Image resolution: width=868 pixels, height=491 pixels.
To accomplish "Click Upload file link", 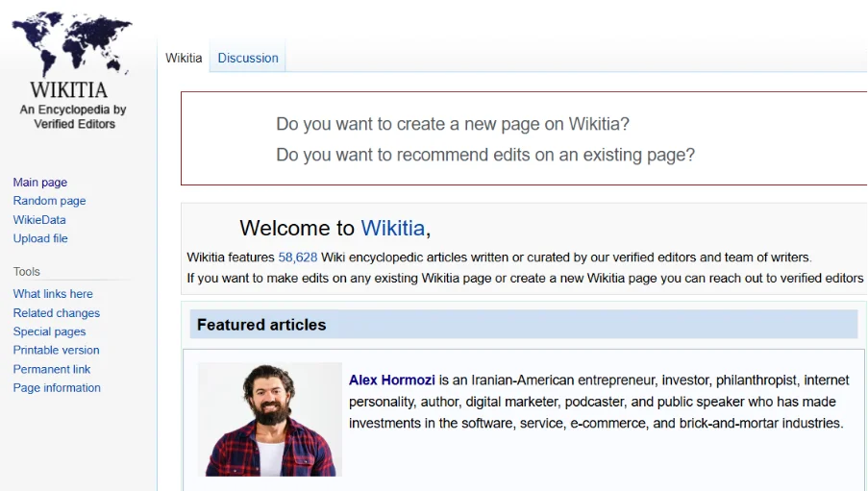I will (x=40, y=238).
